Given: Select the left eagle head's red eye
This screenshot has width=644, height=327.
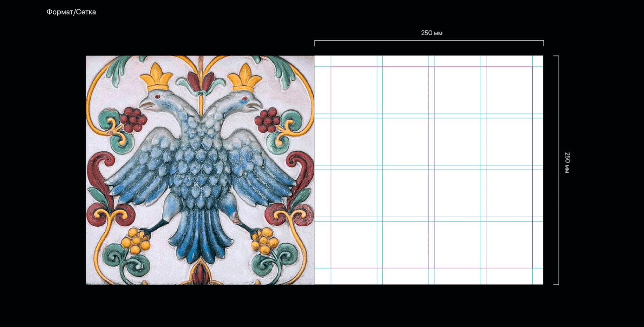Looking at the screenshot, I should pos(157,97).
